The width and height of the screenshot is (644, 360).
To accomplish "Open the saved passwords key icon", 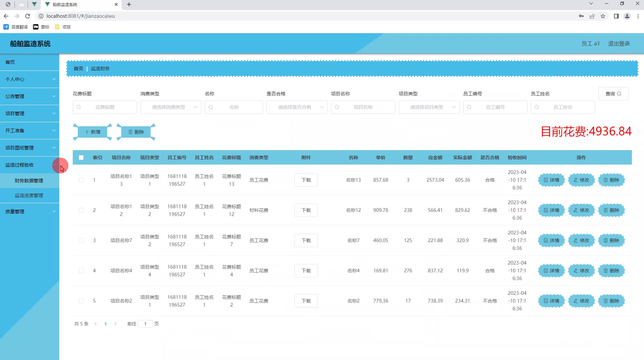I will click(581, 16).
